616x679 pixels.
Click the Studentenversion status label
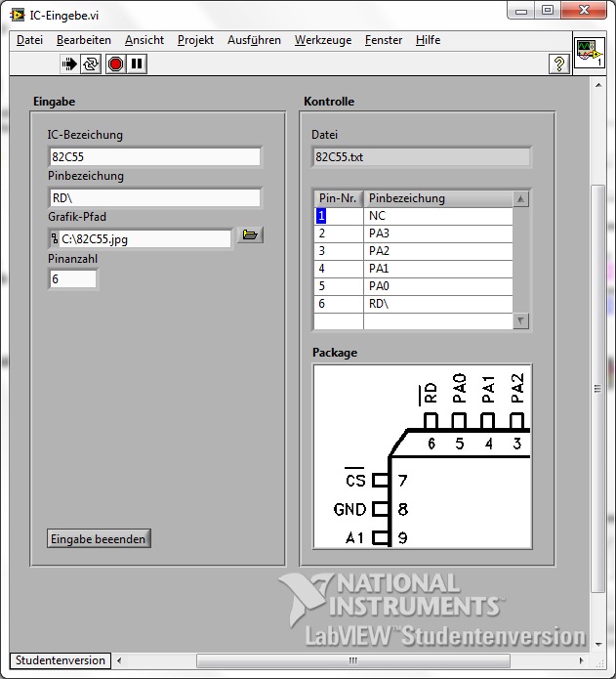tap(61, 660)
